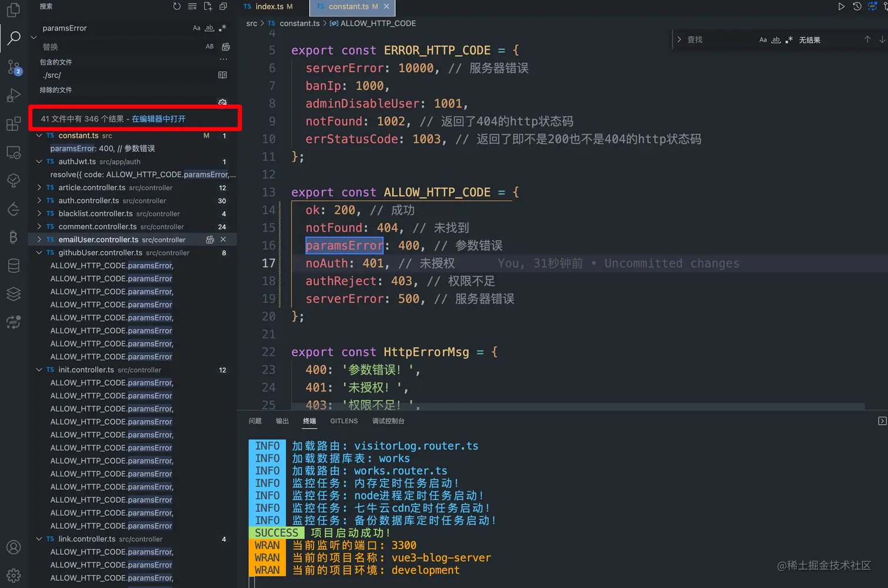Open the Run and Debug view
The height and width of the screenshot is (588, 888).
click(13, 95)
